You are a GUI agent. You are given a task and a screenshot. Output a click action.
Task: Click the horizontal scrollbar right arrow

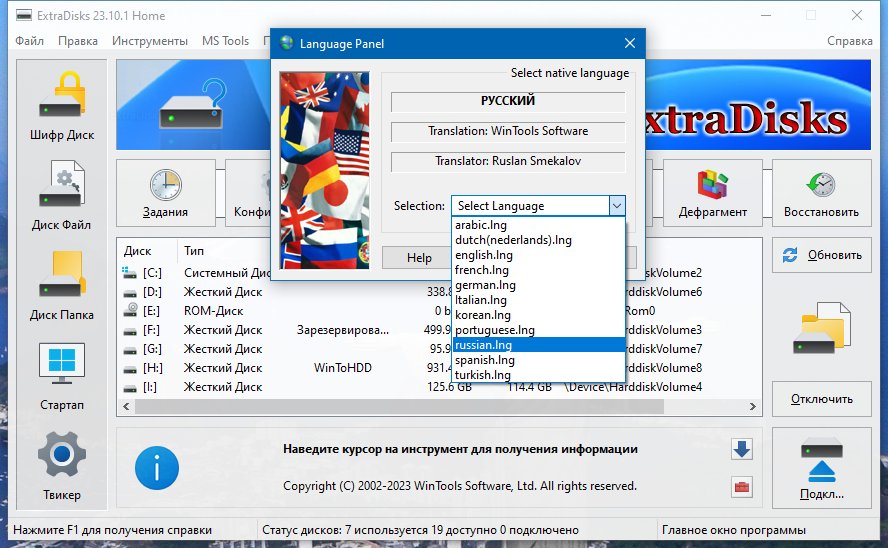point(752,406)
